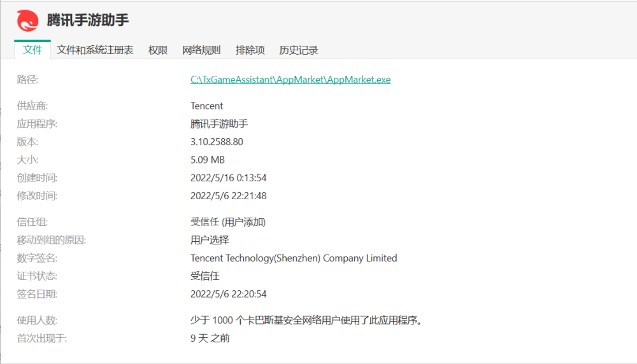This screenshot has width=637, height=364.
Task: Open the 排除项 tab
Action: [x=250, y=50]
